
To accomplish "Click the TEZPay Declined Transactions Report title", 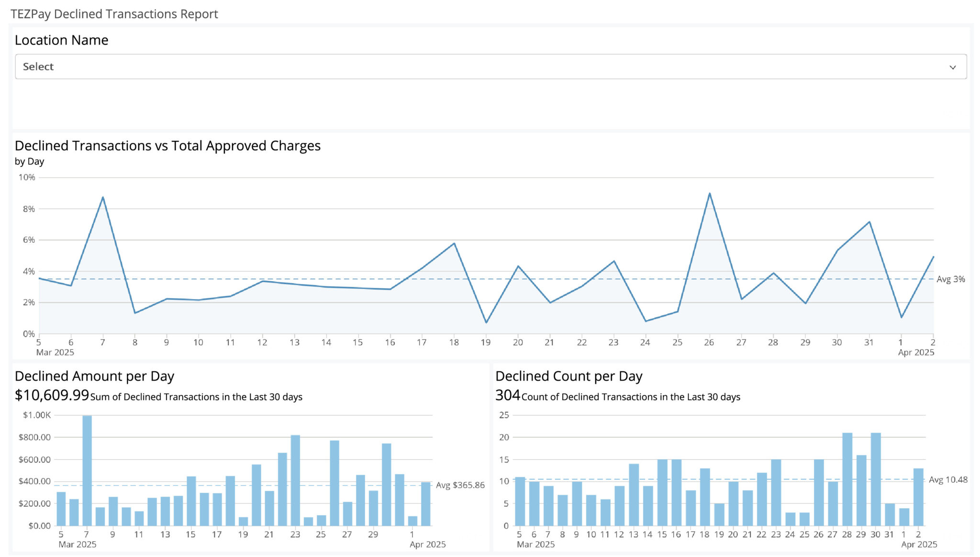I will 114,14.
